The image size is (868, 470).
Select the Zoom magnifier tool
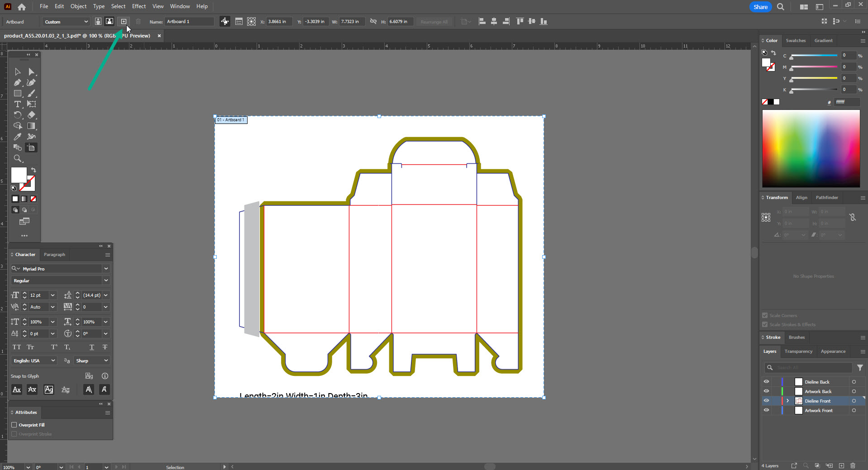17,158
